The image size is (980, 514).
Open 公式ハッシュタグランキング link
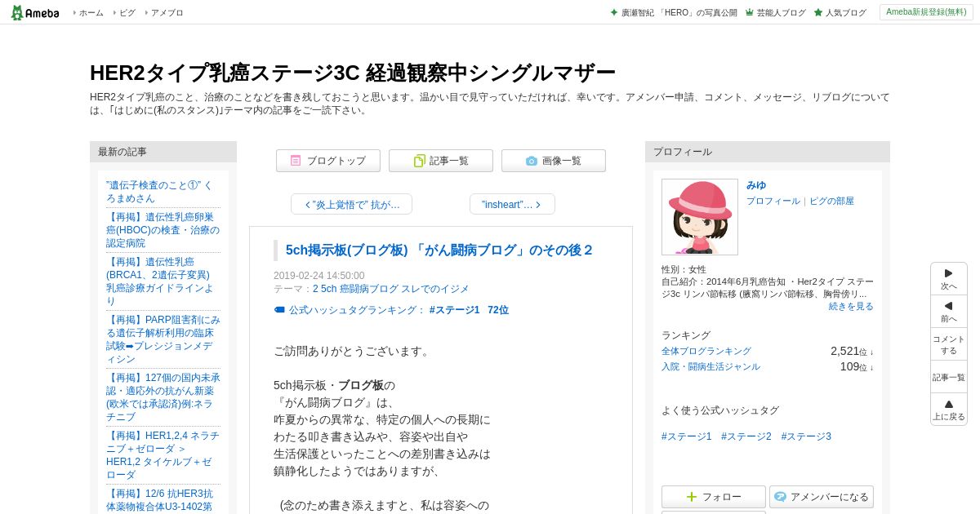click(x=358, y=310)
